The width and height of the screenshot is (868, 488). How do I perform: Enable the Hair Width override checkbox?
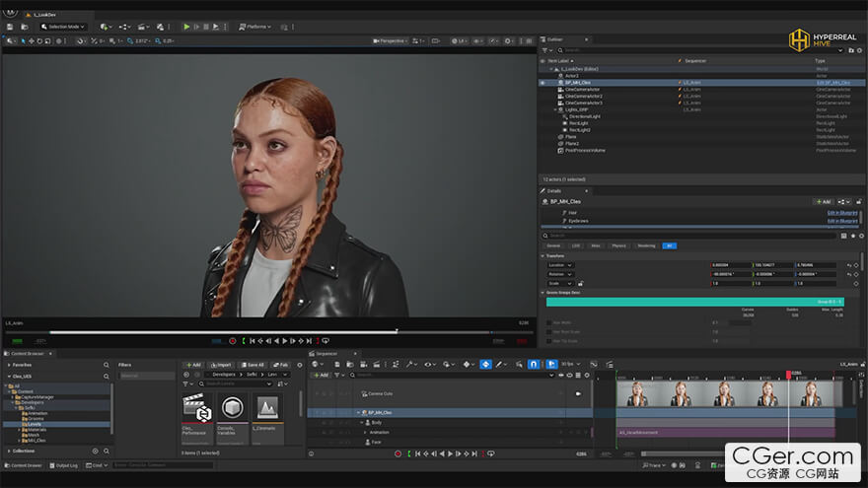548,321
